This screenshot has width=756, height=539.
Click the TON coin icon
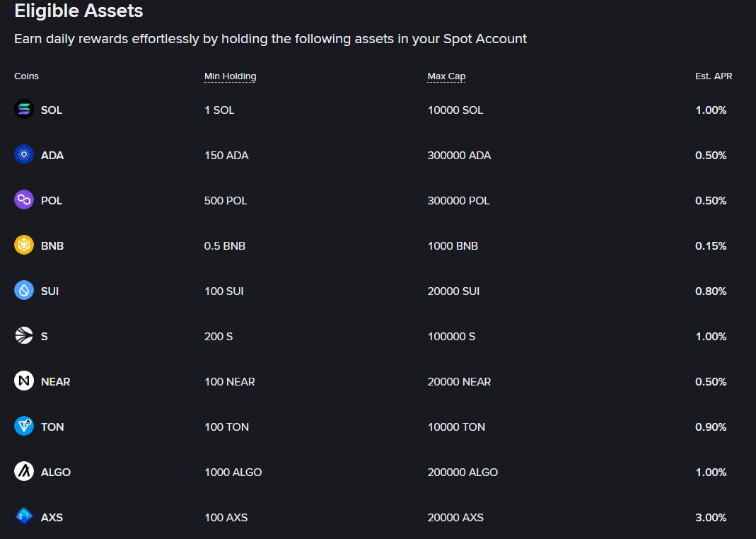23,427
